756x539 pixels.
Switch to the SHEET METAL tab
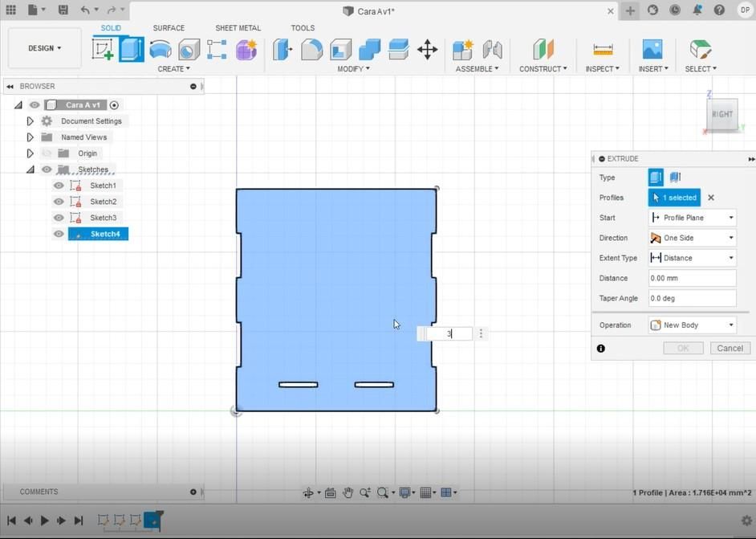238,28
